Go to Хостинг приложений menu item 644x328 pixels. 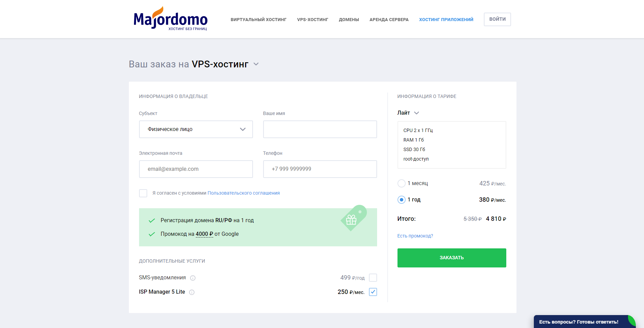446,19
